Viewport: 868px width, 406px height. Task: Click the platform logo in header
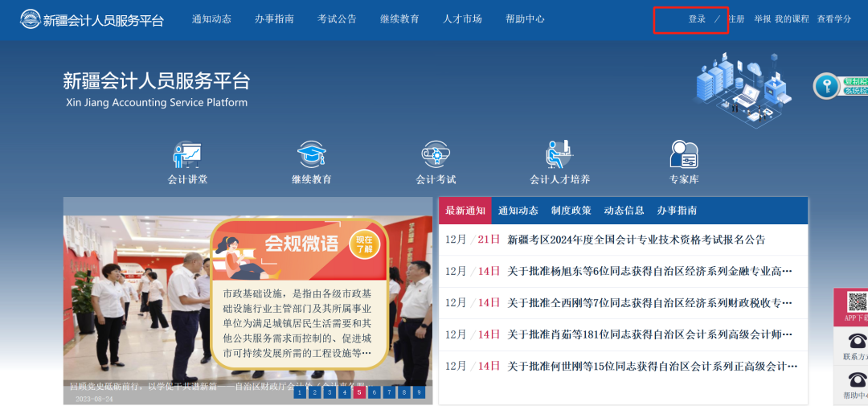pyautogui.click(x=92, y=19)
